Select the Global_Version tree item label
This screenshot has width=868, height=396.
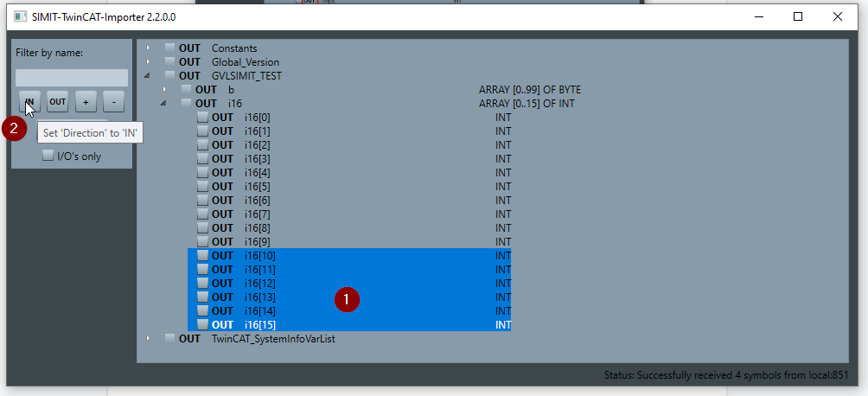point(246,62)
